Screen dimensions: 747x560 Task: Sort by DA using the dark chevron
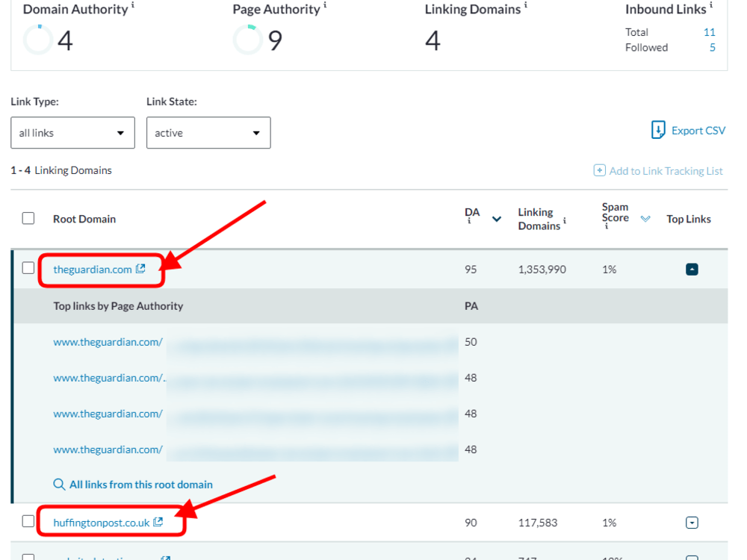tap(497, 219)
